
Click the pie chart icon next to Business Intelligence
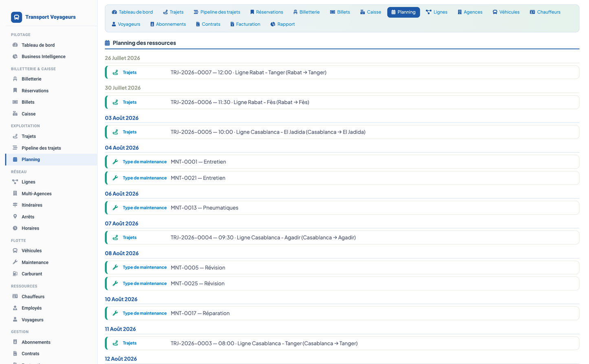point(15,57)
